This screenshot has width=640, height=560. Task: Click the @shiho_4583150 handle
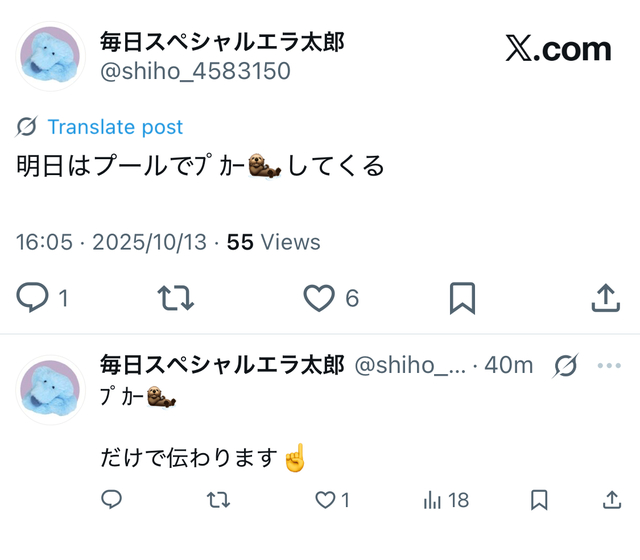[x=195, y=71]
